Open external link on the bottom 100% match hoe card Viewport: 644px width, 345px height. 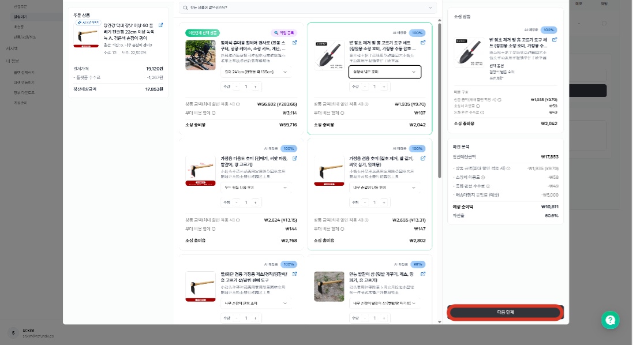click(294, 274)
